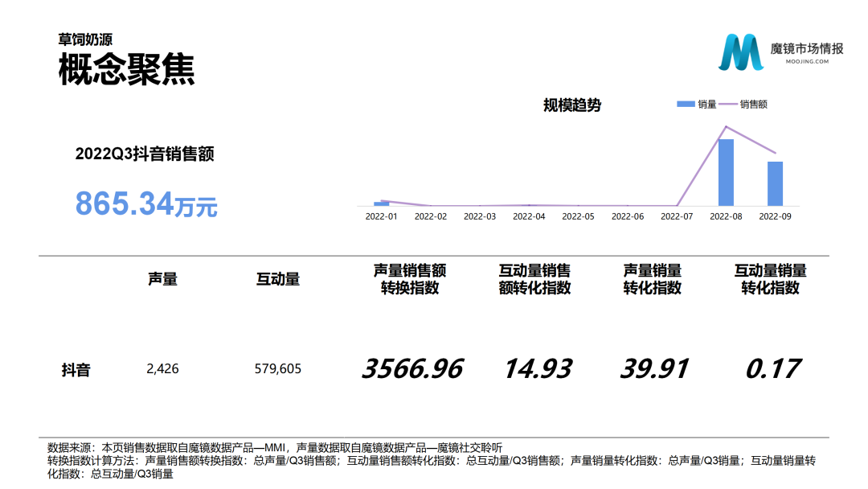
Task: Click the 互动量销量转化指数 header
Action: tap(770, 279)
